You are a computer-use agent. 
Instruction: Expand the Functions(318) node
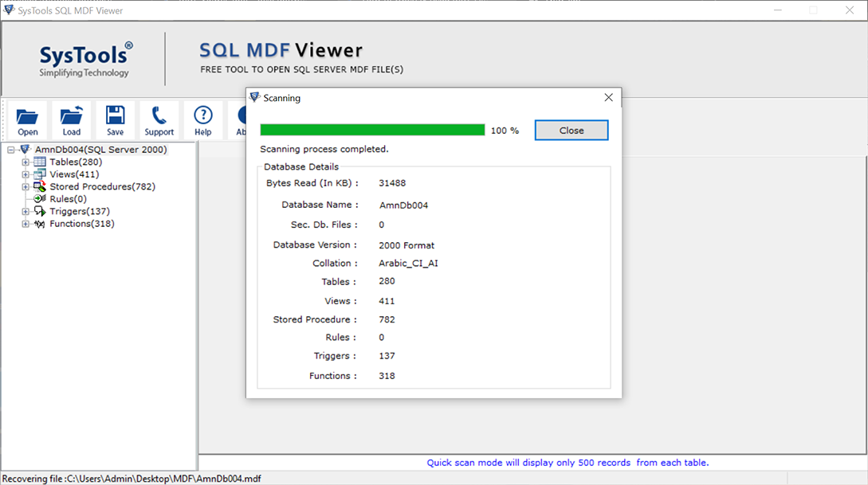tap(26, 224)
